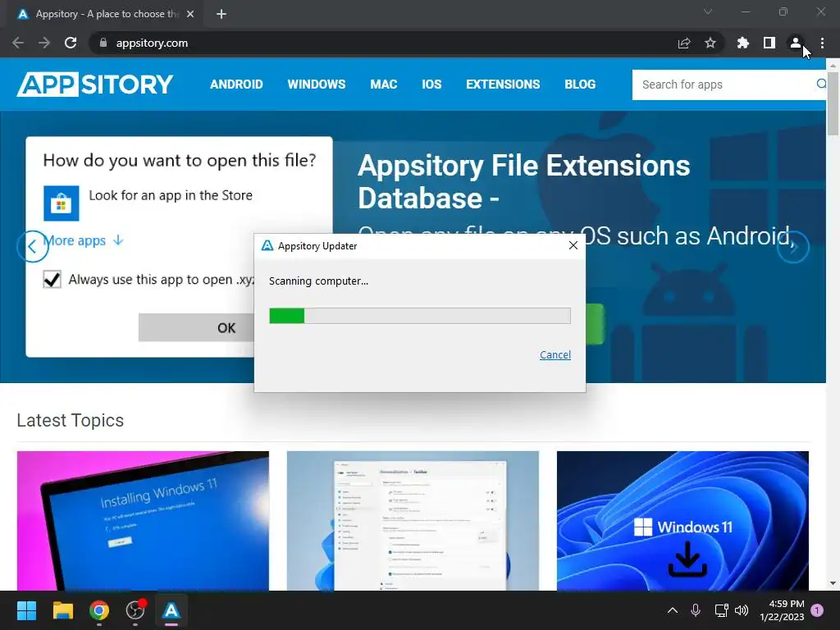The width and height of the screenshot is (840, 630).
Task: Open the Windows 11 download article thumbnail
Action: (682, 521)
